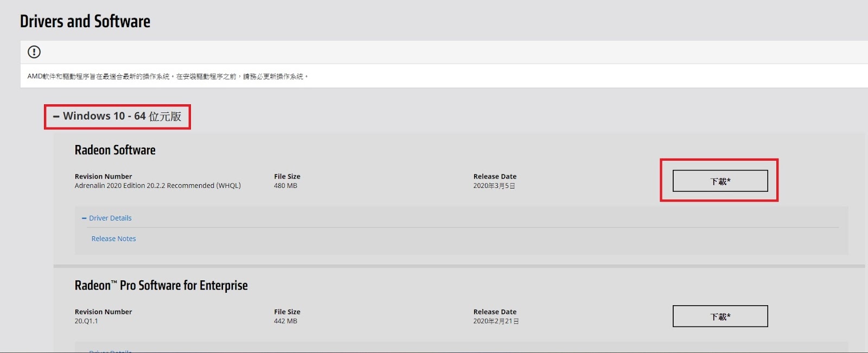868x353 pixels.
Task: Click Radeon Pro Software for Enterprise title
Action: tap(161, 285)
